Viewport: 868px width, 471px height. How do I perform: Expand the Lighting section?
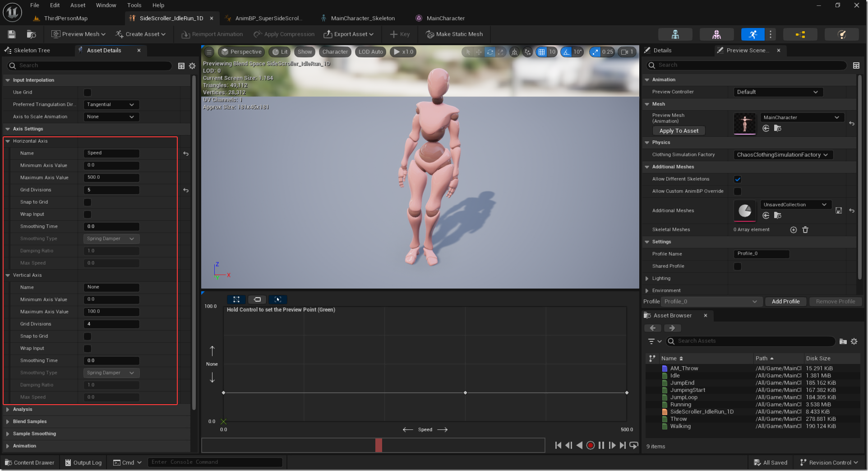(647, 279)
